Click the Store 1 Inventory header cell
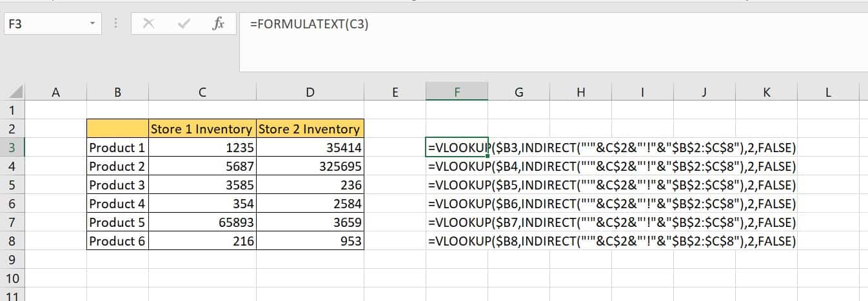This screenshot has height=301, width=868. [x=202, y=129]
